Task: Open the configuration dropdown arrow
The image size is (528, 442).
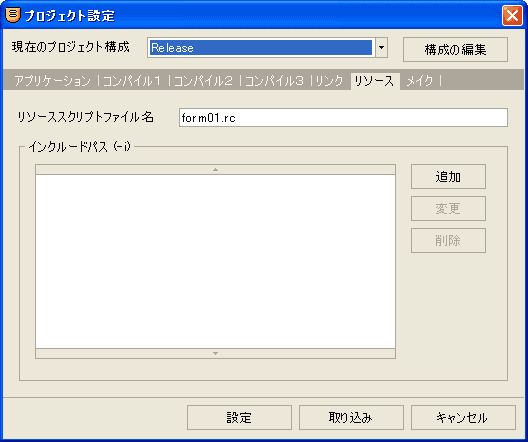Action: (381, 47)
